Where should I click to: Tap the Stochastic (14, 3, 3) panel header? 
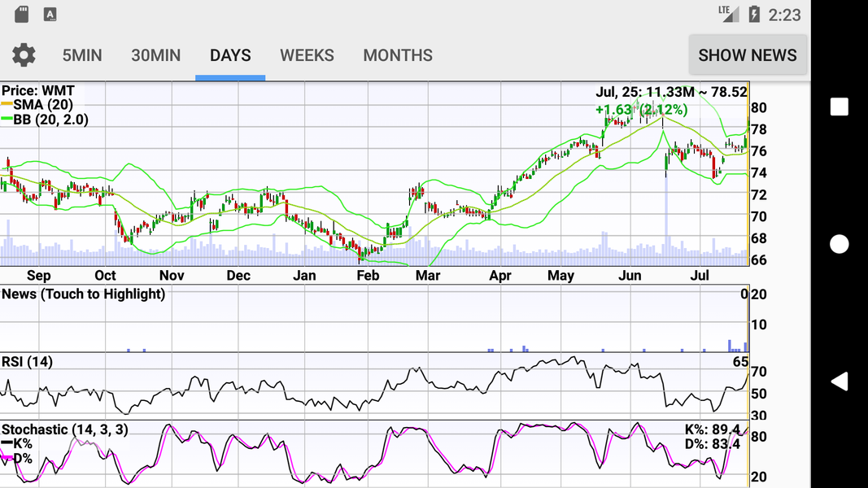point(65,429)
